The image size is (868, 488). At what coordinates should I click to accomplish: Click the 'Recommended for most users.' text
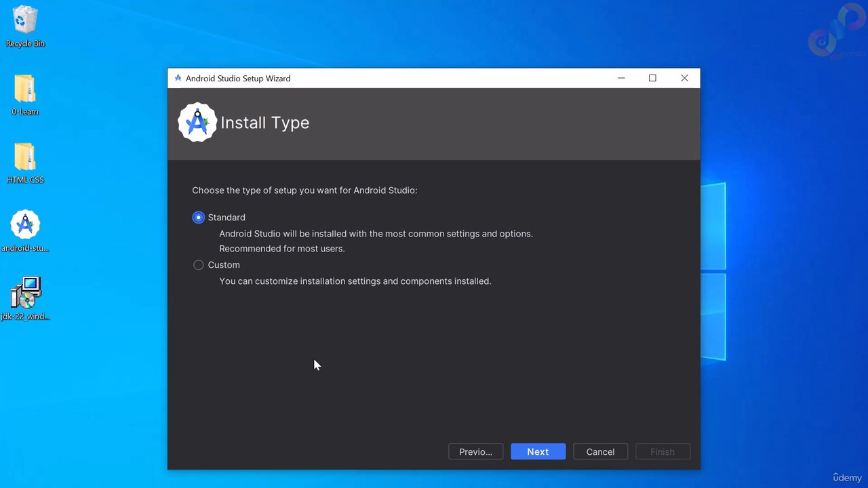281,249
